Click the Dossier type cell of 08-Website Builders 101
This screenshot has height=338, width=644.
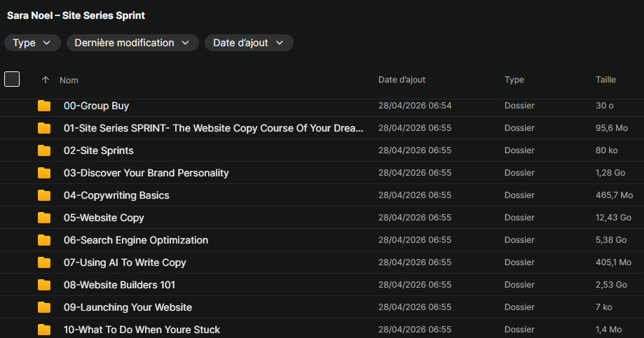coord(519,284)
